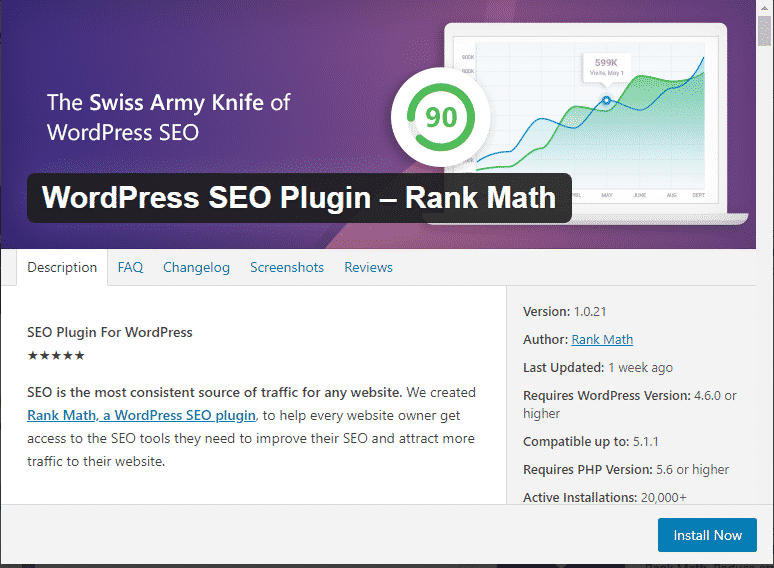This screenshot has height=568, width=774.
Task: Click the vertical scrollbar thumb
Action: click(x=765, y=31)
